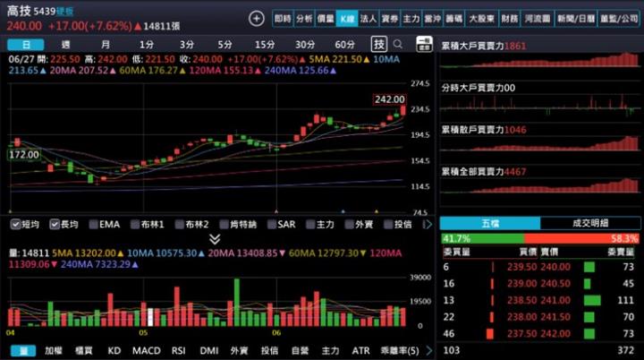Click the 242.00 high price label on chart
644x360 pixels.
pyautogui.click(x=389, y=99)
